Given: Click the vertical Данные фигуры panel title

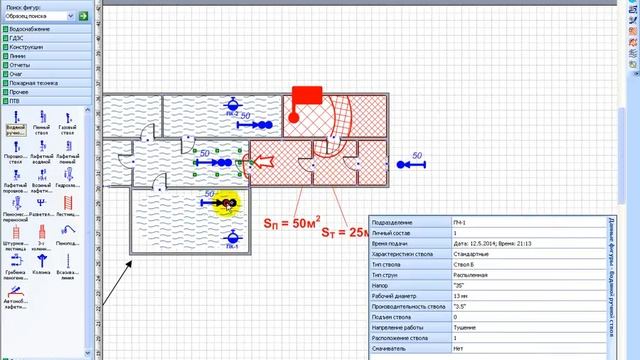Looking at the screenshot, I should [x=611, y=278].
